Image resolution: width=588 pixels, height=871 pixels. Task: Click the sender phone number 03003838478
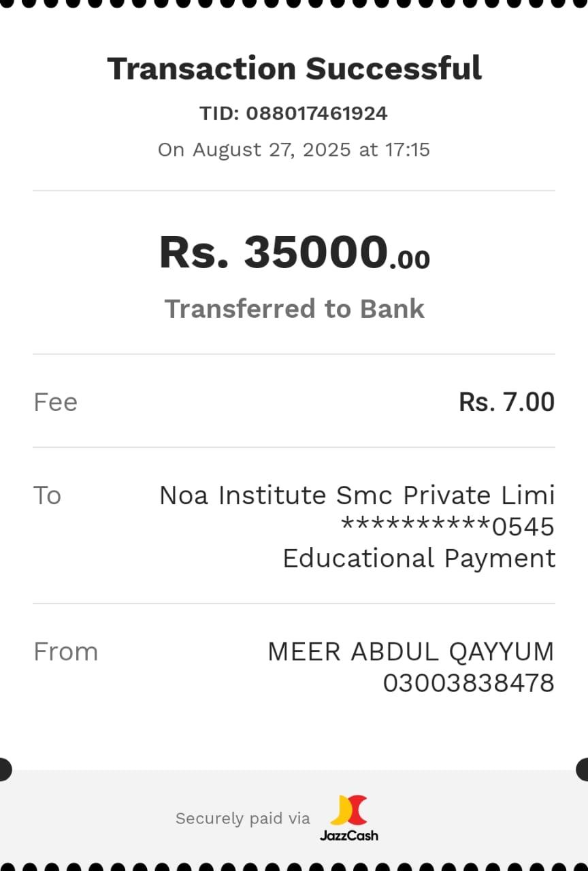(468, 683)
